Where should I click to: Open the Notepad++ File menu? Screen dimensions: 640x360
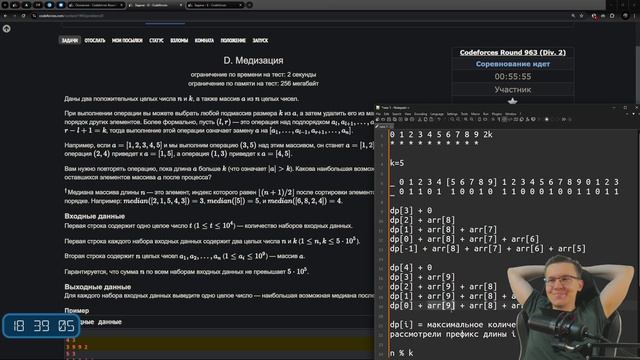[378, 114]
